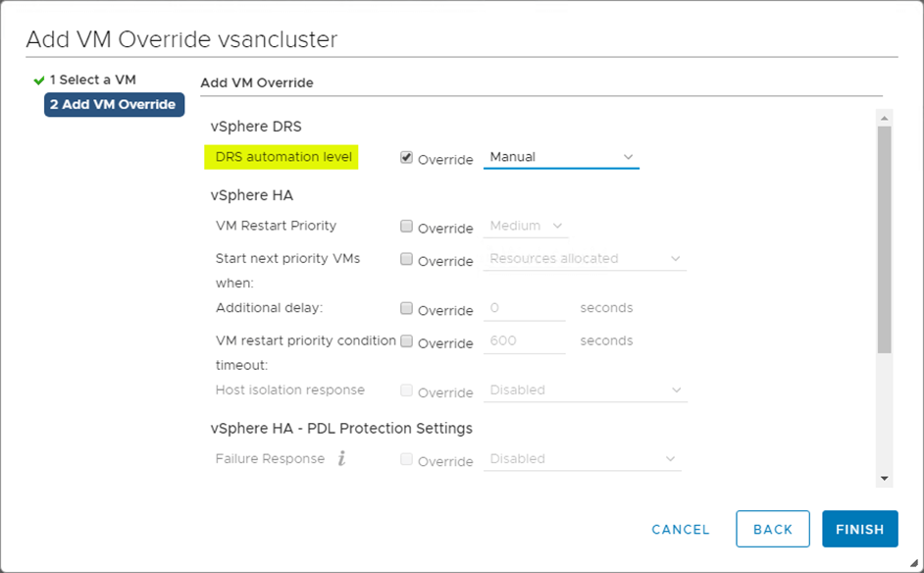Enable Override for VM Restart Priority

(407, 227)
